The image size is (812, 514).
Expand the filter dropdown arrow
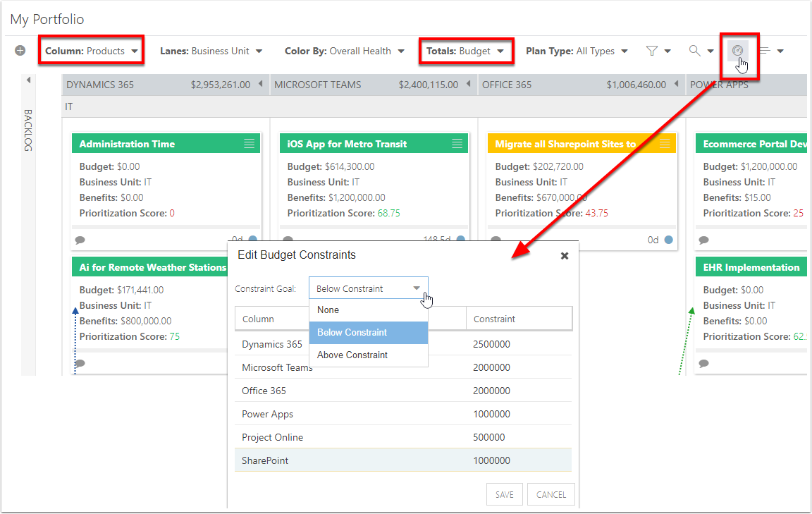(668, 51)
